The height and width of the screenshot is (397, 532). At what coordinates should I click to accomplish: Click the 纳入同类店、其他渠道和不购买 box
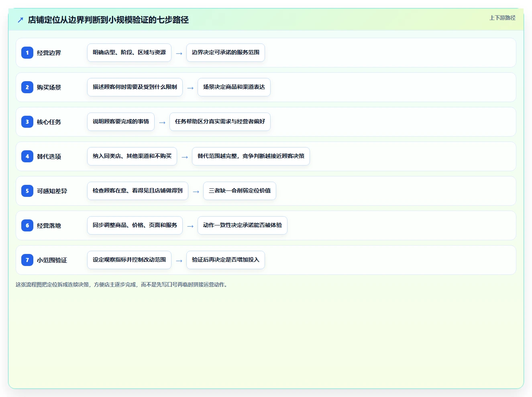pyautogui.click(x=132, y=156)
